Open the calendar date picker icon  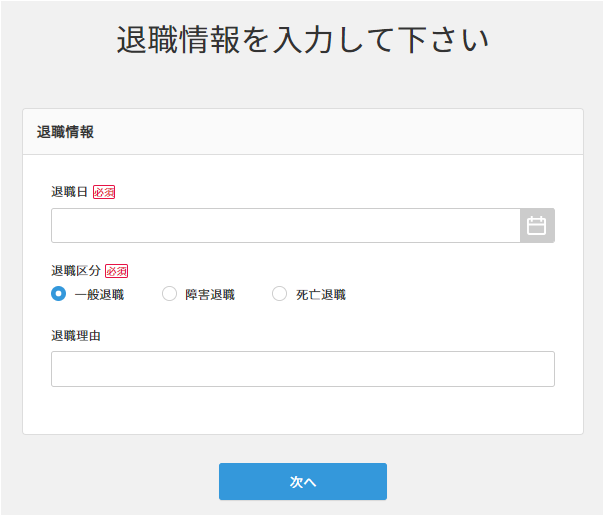(537, 226)
